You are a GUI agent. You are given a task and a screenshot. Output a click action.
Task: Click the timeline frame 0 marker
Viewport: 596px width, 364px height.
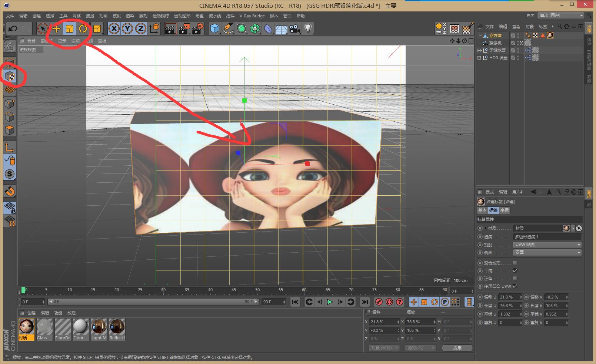pyautogui.click(x=23, y=290)
